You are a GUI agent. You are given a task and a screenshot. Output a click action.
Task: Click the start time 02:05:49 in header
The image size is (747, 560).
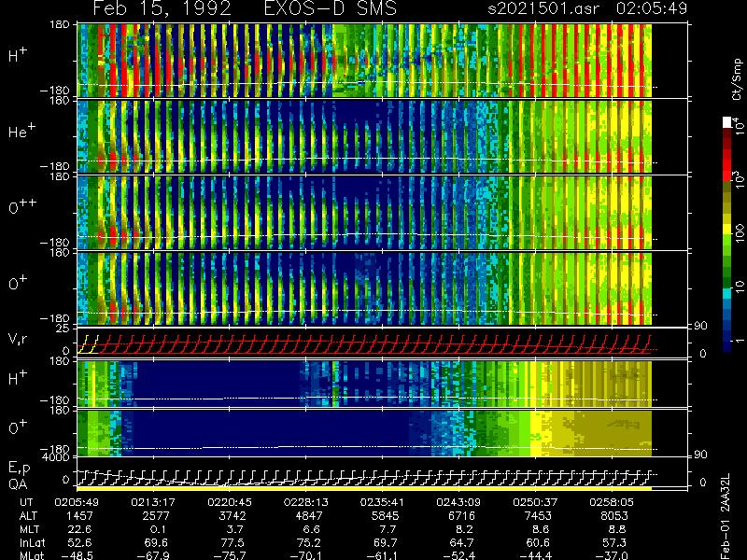(x=652, y=8)
